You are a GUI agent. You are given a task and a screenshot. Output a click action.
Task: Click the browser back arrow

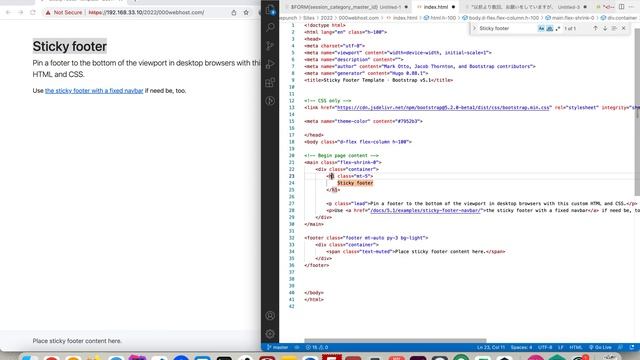pyautogui.click(x=8, y=13)
